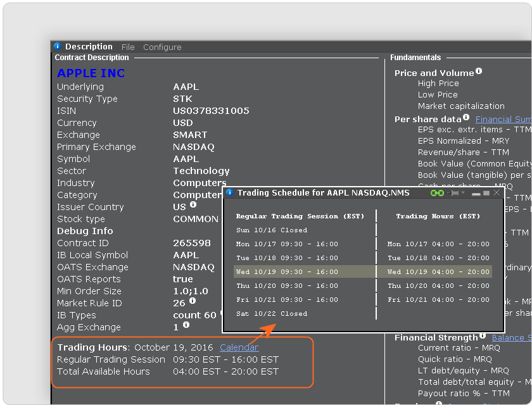Click the Market capitalization fundamentals row
Image resolution: width=532 pixels, height=405 pixels.
[x=461, y=106]
